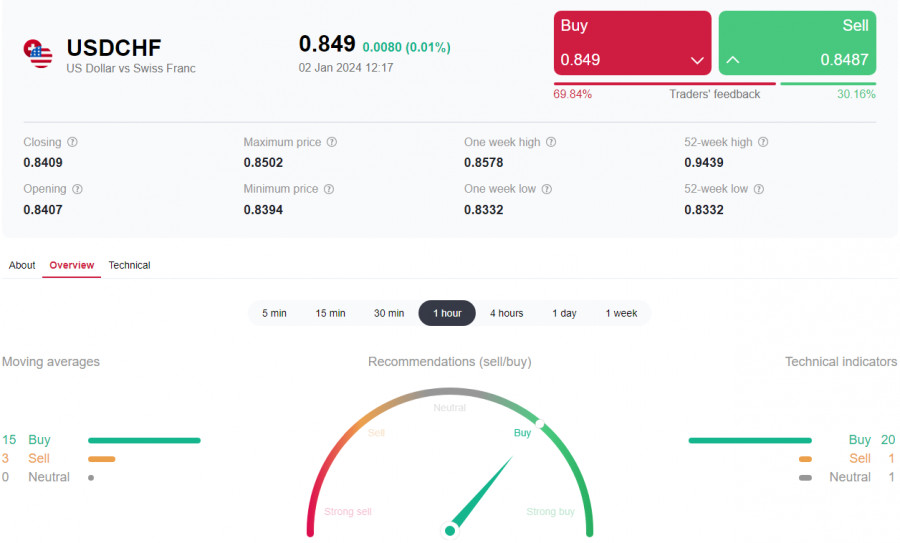900x543 pixels.
Task: Click the Recommendations (sell/buy) heading
Action: (x=449, y=362)
